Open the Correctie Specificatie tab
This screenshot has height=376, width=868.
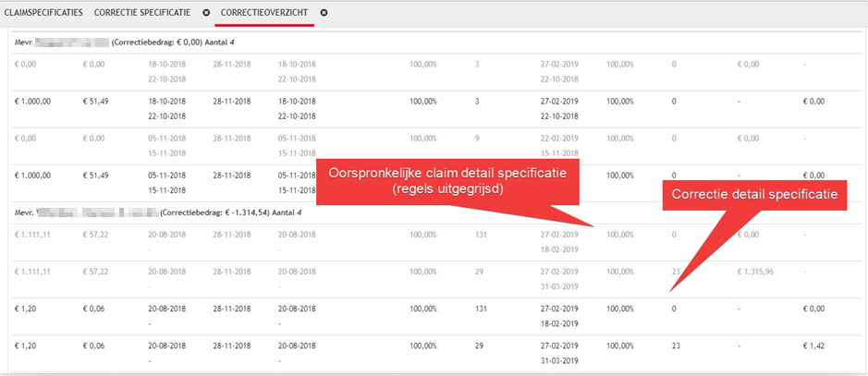[x=142, y=13]
